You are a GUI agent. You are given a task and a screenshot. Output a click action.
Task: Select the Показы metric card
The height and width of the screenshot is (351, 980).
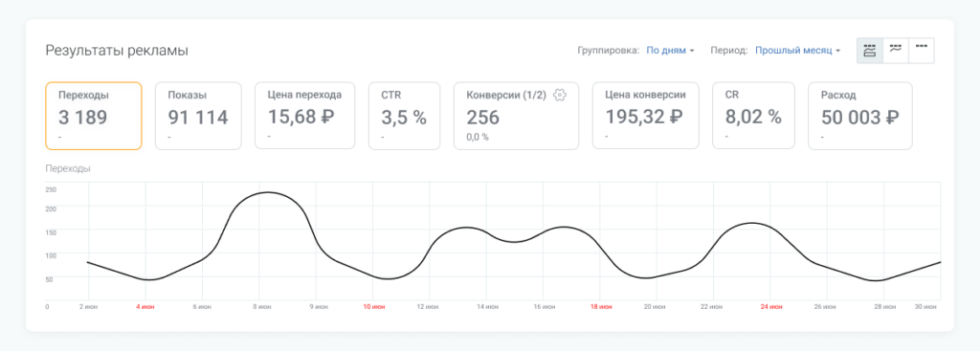click(x=198, y=116)
